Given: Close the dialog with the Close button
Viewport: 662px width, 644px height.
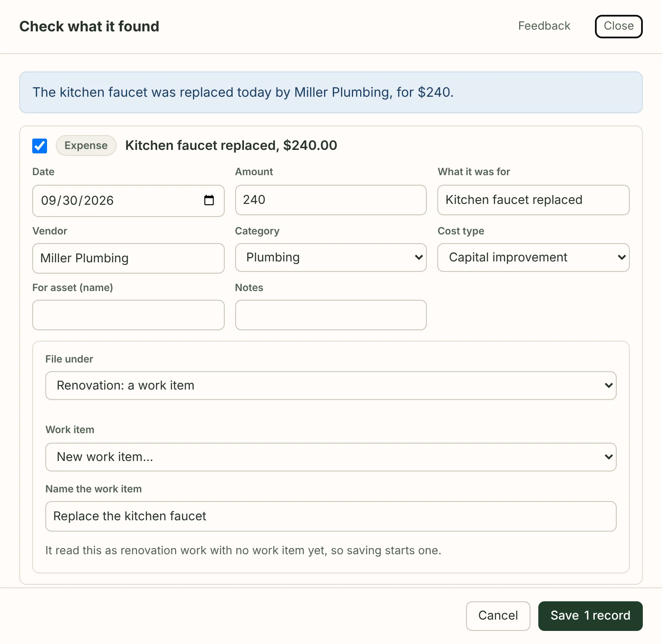Looking at the screenshot, I should coord(618,27).
